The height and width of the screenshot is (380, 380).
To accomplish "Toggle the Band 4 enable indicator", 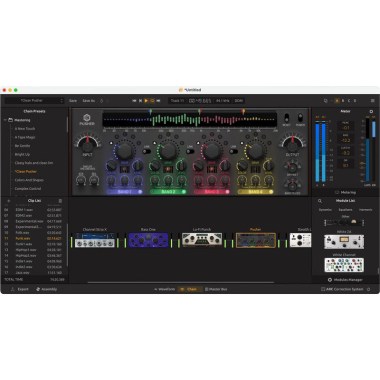I will 271,192.
